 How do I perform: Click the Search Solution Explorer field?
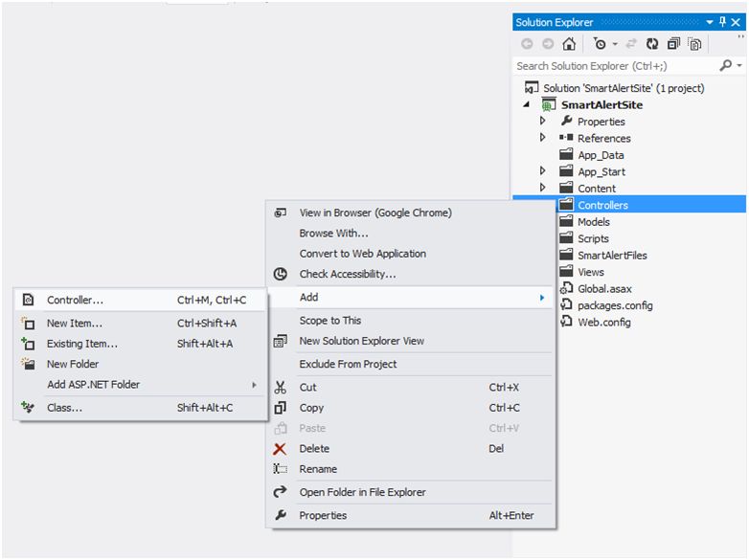613,66
